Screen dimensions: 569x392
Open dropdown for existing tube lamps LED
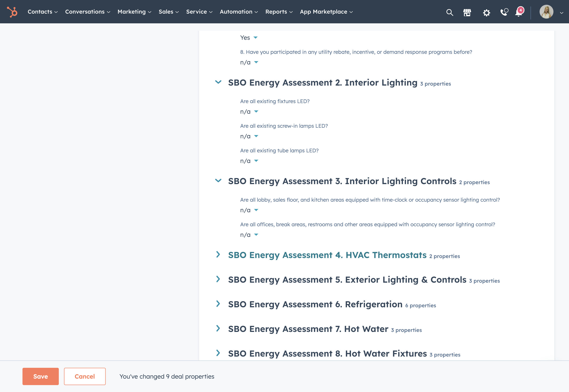249,161
